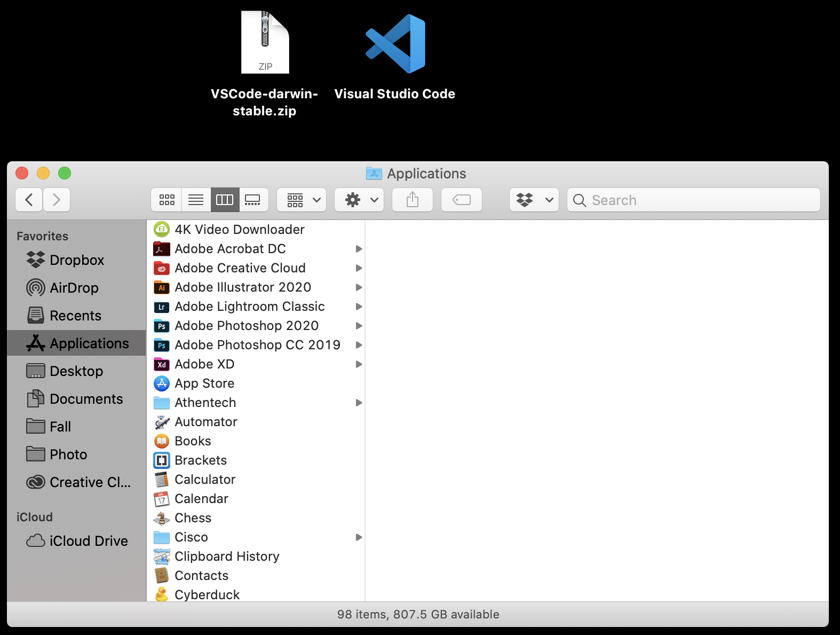Select the Adobe Creative Cloud folder icon
The height and width of the screenshot is (635, 840).
coord(162,268)
